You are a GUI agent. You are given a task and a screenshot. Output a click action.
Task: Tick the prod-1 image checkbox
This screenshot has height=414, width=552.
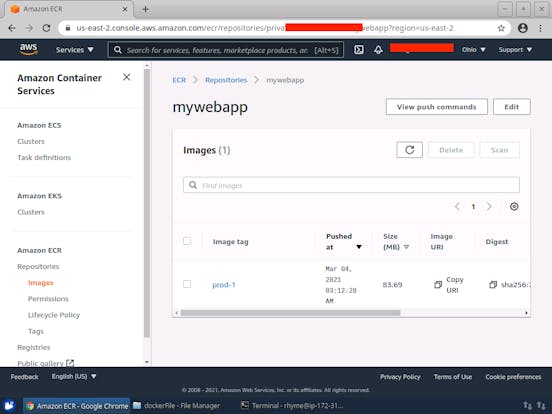pyautogui.click(x=187, y=284)
